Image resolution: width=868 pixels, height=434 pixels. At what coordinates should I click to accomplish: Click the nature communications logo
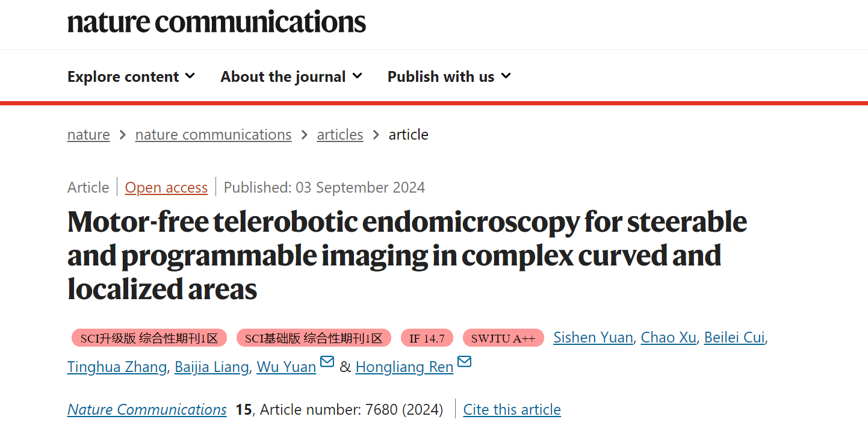click(217, 22)
